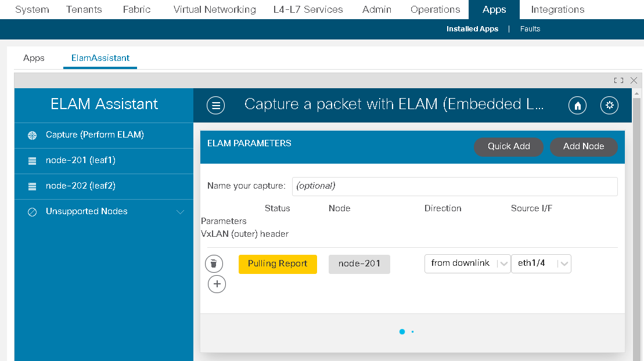Select Unsupported Nodes in sidebar
Screen dimensions: 644x361
click(104, 212)
